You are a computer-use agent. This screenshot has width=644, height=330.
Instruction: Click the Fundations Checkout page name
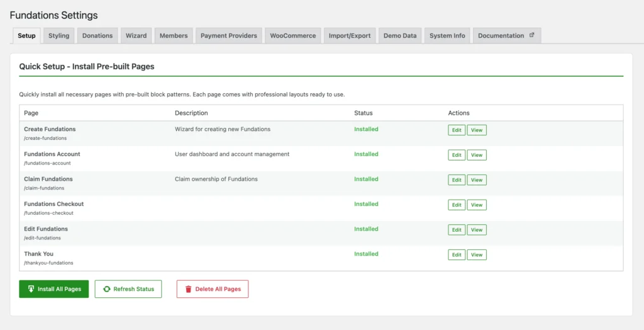coord(54,203)
